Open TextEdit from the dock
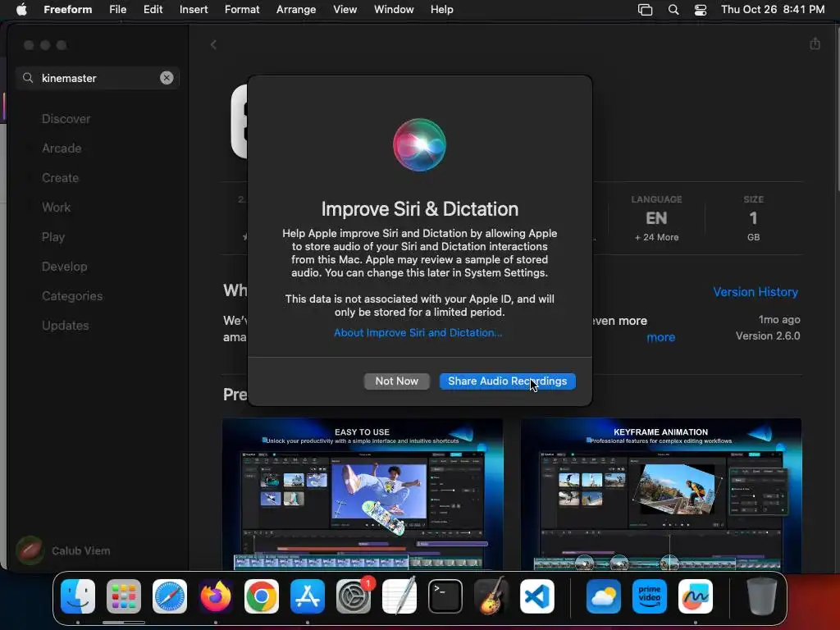This screenshot has height=630, width=840. [399, 596]
